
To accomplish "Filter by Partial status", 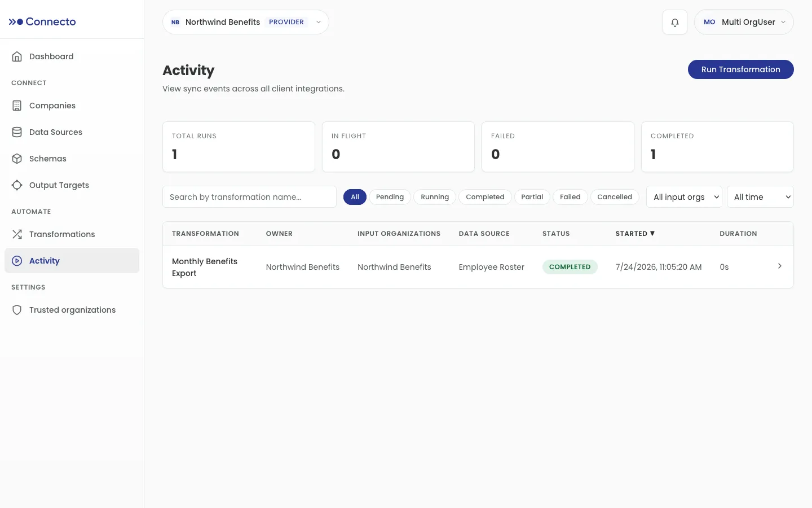I will click(x=532, y=197).
